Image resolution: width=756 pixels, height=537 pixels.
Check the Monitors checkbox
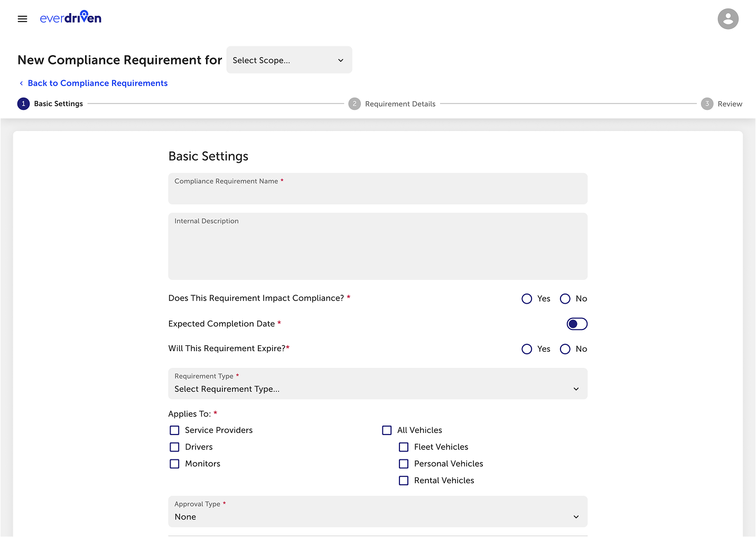pos(174,464)
